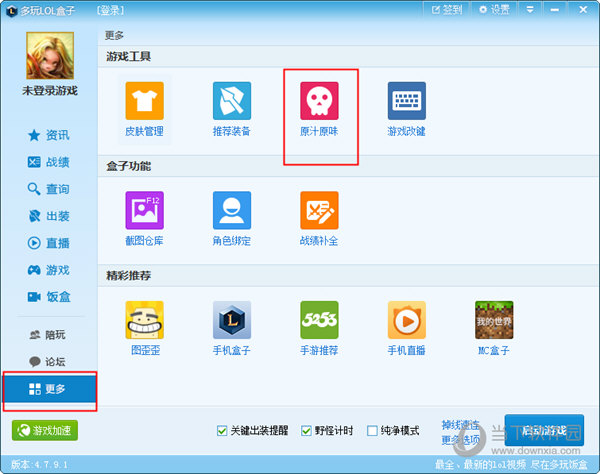
Task: Launch the 原汁原味 skull icon tool
Action: 319,109
